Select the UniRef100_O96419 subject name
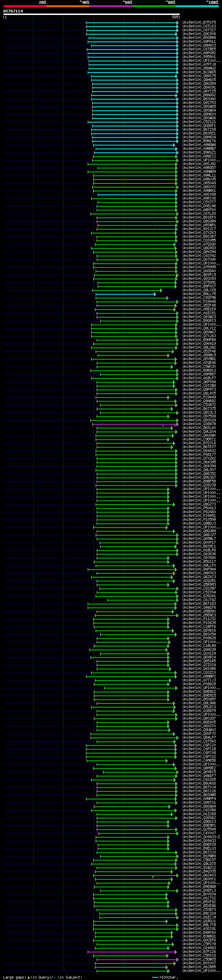The height and width of the screenshot is (980, 222). (x=199, y=343)
